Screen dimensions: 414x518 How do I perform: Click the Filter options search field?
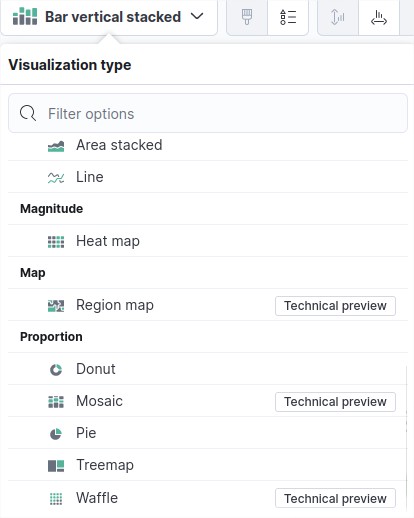coord(208,113)
